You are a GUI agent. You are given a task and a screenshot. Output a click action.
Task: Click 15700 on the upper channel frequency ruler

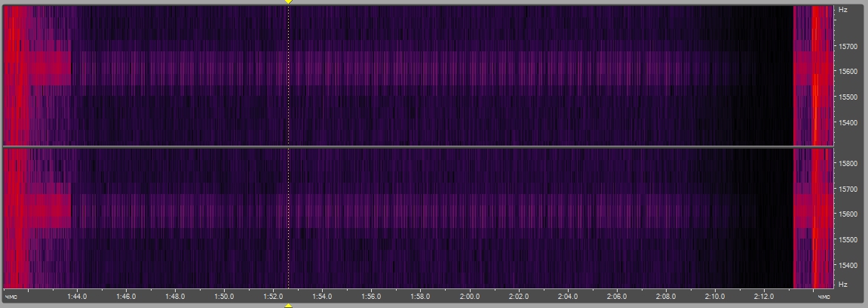pos(848,46)
